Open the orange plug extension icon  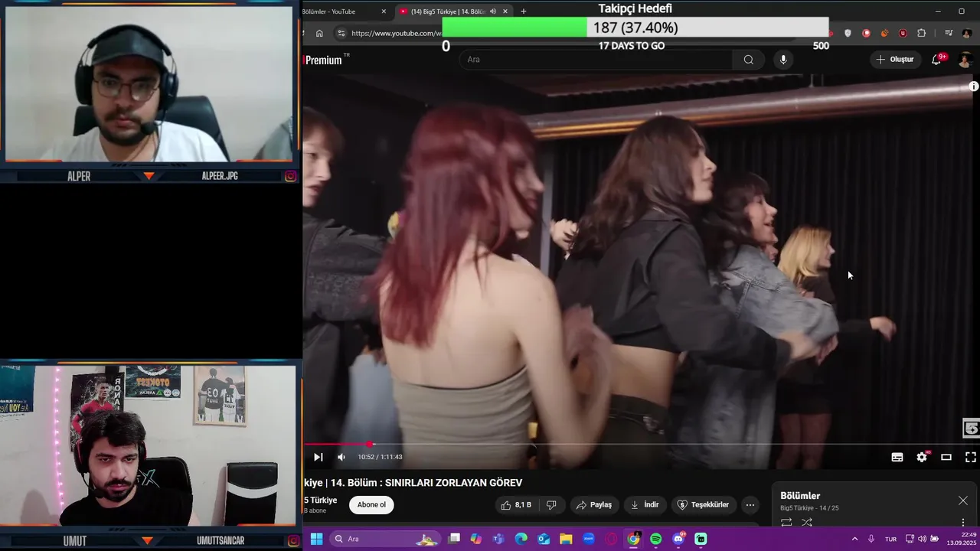click(884, 33)
